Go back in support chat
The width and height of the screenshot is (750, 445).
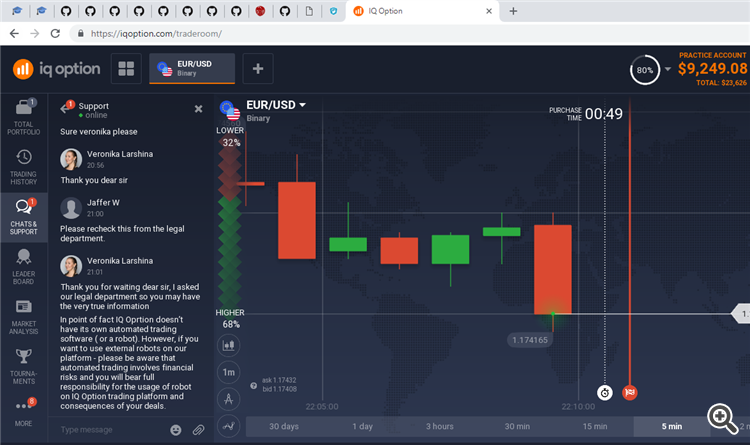point(65,109)
